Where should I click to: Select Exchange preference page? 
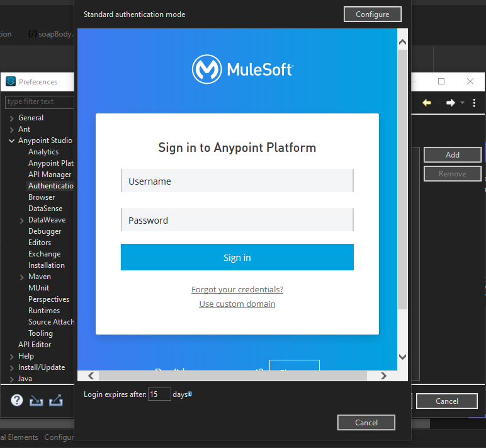(x=44, y=254)
